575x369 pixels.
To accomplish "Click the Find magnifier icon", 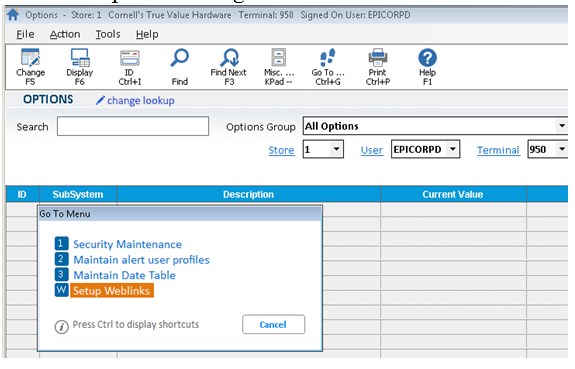I will (x=179, y=58).
